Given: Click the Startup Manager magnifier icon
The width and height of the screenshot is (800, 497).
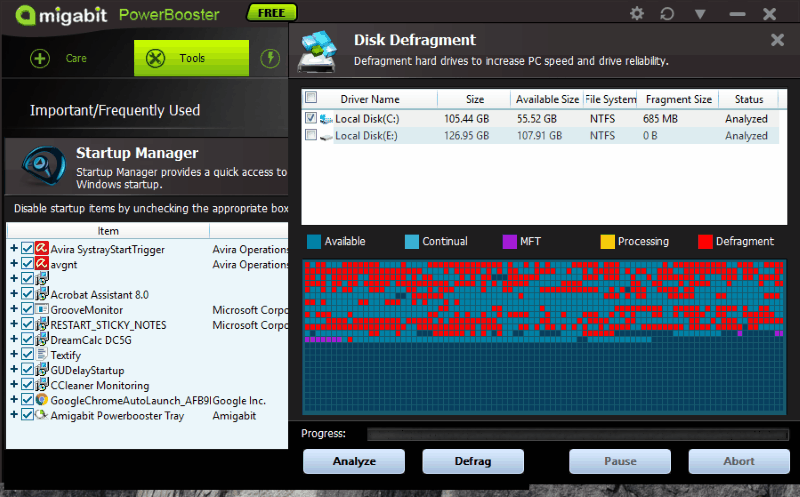Looking at the screenshot, I should [x=43, y=165].
